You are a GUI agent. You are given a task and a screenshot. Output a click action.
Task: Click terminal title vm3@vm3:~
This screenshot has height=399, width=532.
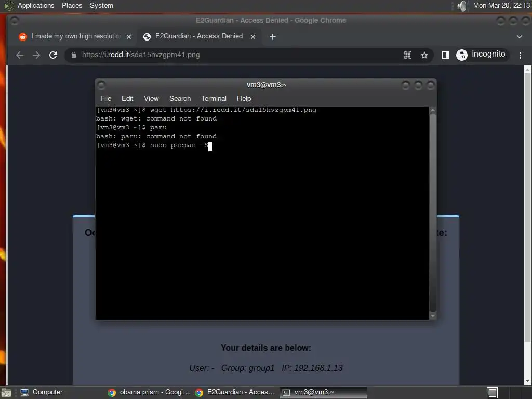point(267,85)
